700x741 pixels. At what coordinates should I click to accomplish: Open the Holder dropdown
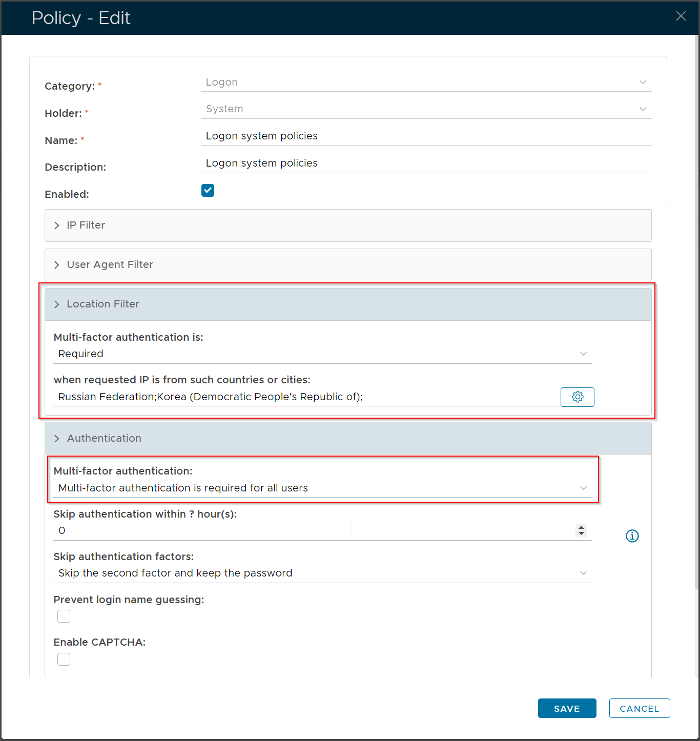pyautogui.click(x=426, y=109)
